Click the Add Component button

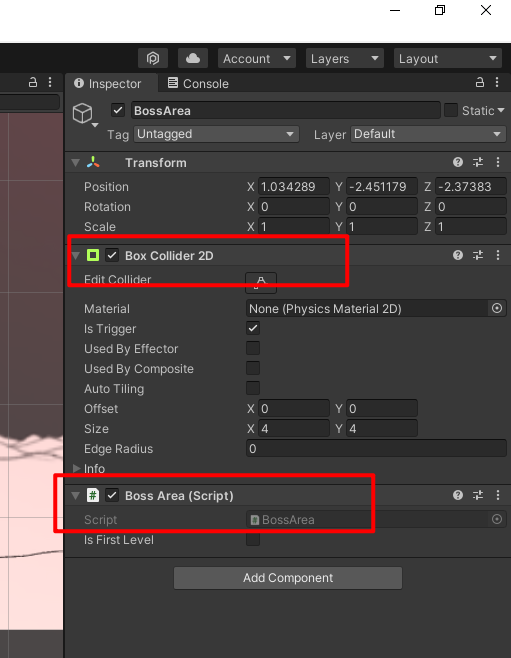pos(288,578)
